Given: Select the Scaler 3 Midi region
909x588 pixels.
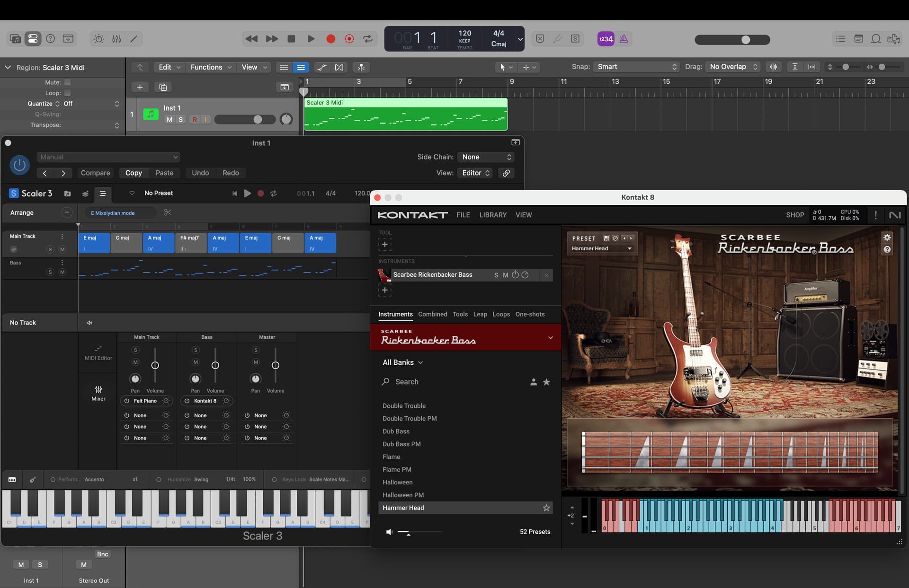Looking at the screenshot, I should 405,114.
